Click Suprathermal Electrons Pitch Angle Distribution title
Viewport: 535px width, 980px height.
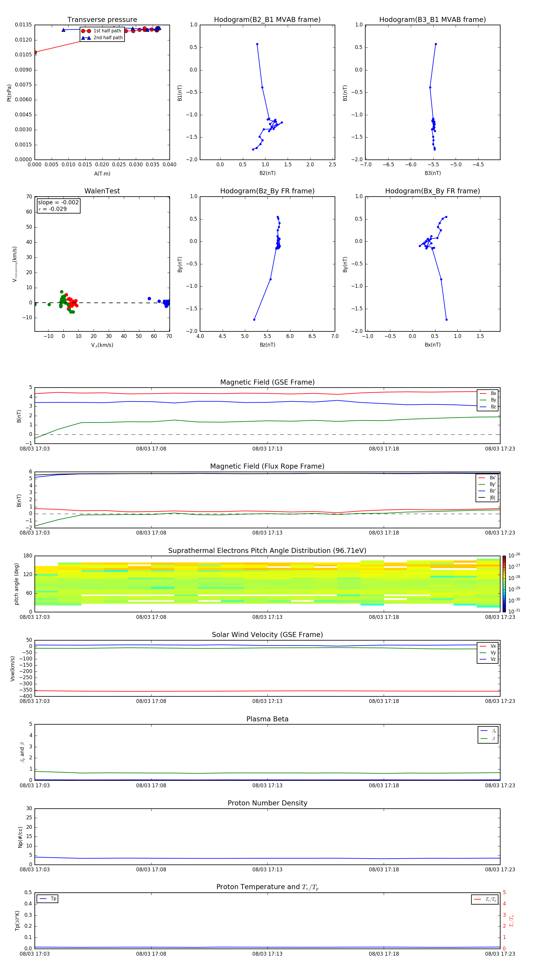pos(267,551)
